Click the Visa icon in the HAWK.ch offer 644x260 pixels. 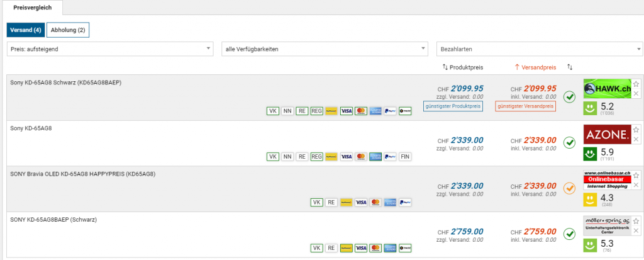(346, 111)
